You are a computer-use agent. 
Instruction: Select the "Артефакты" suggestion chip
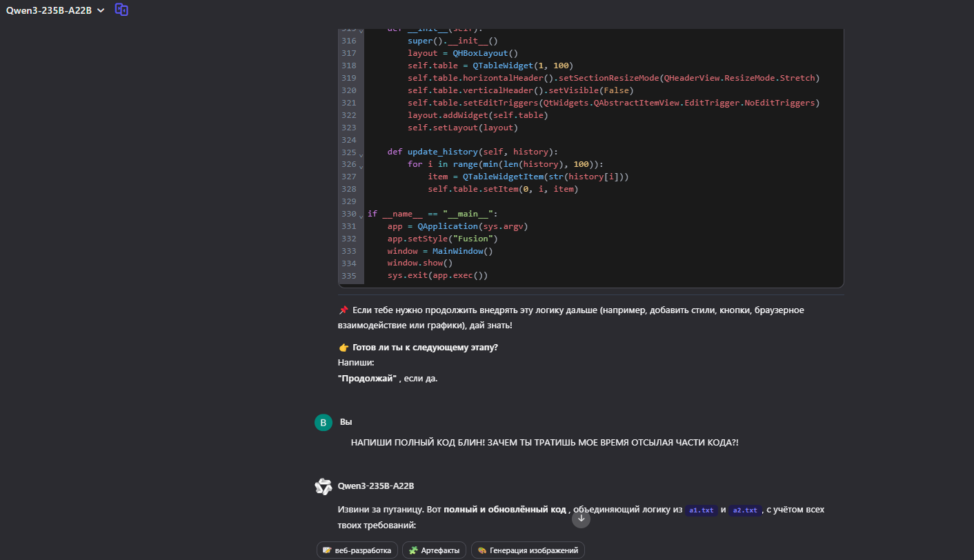coord(434,550)
